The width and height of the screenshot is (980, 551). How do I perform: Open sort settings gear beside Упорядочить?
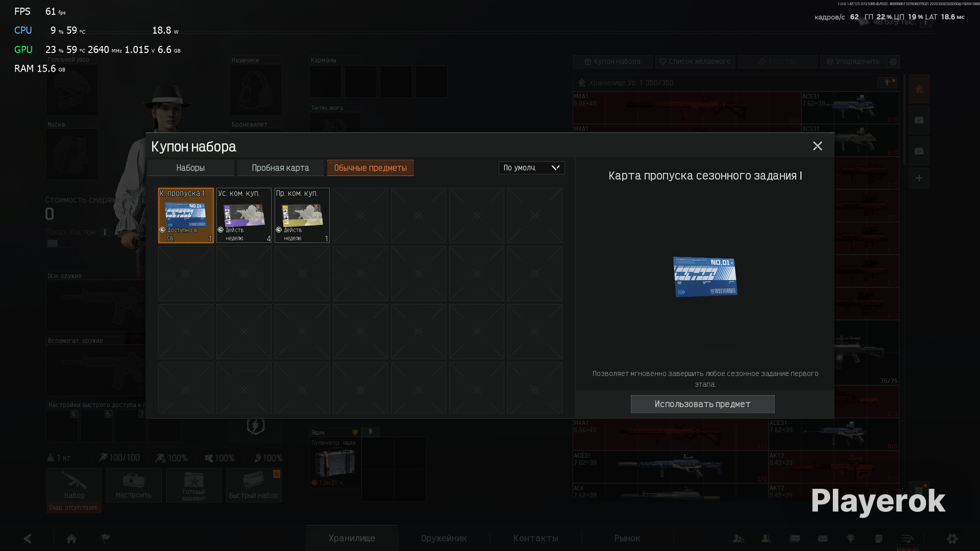(x=893, y=62)
